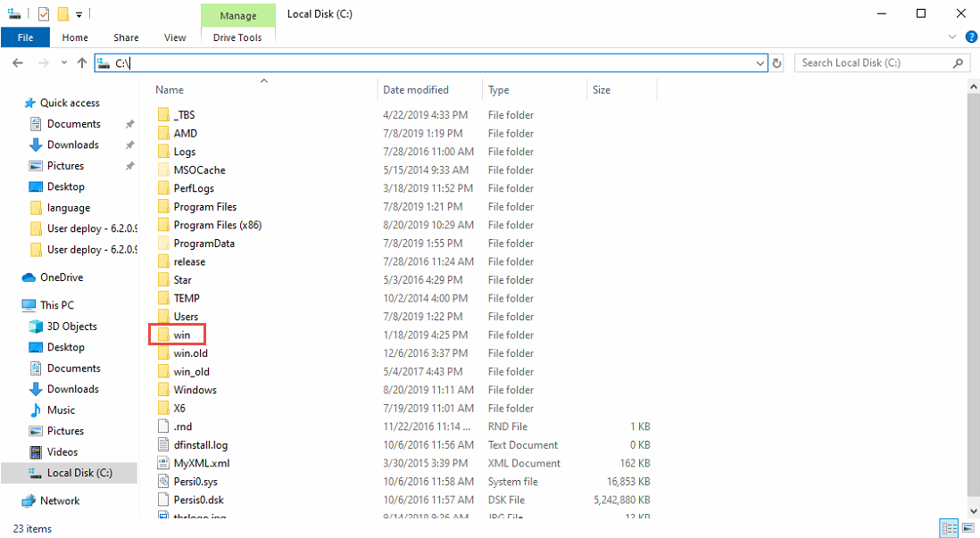Sort files by Date modified column header
The image size is (980, 538).
(416, 90)
